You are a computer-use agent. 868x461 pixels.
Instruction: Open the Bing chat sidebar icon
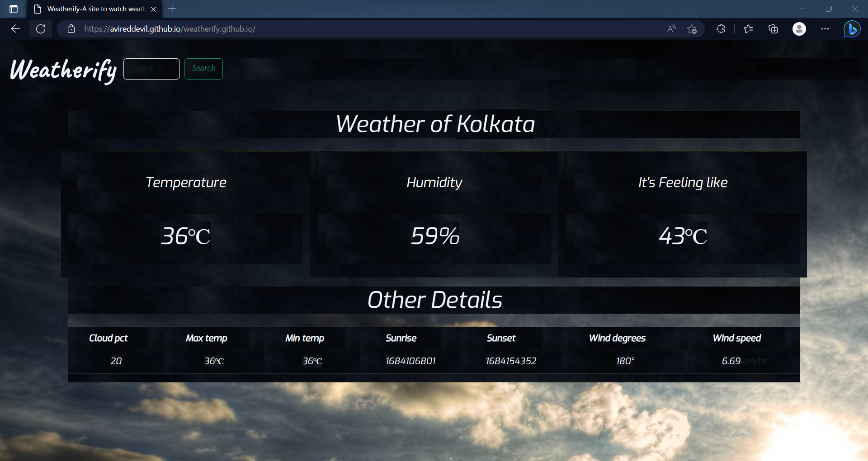click(851, 29)
